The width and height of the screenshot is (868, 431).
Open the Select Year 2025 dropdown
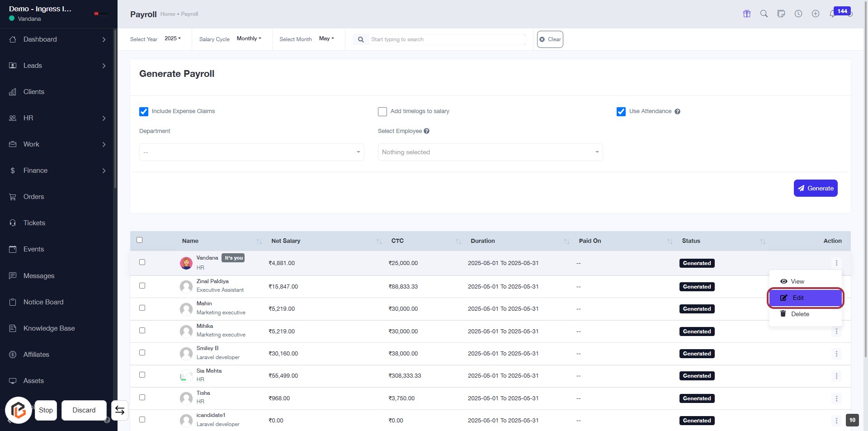[172, 39]
